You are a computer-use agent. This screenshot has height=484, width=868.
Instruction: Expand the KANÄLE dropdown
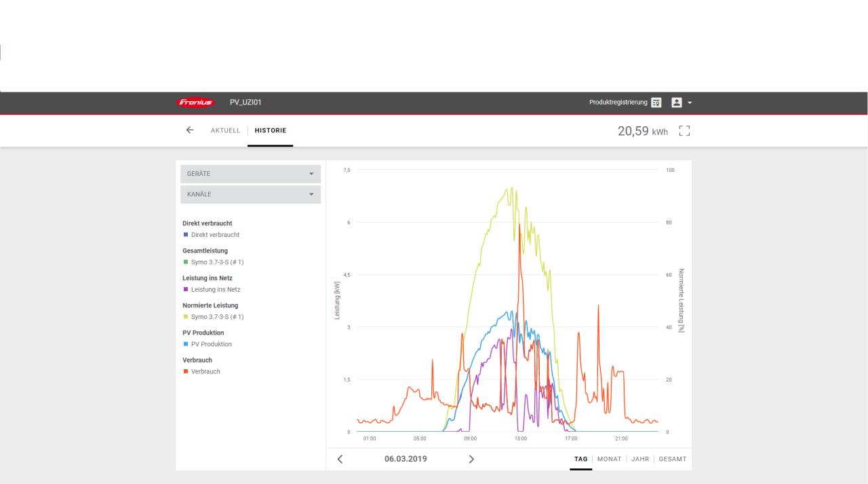click(250, 194)
